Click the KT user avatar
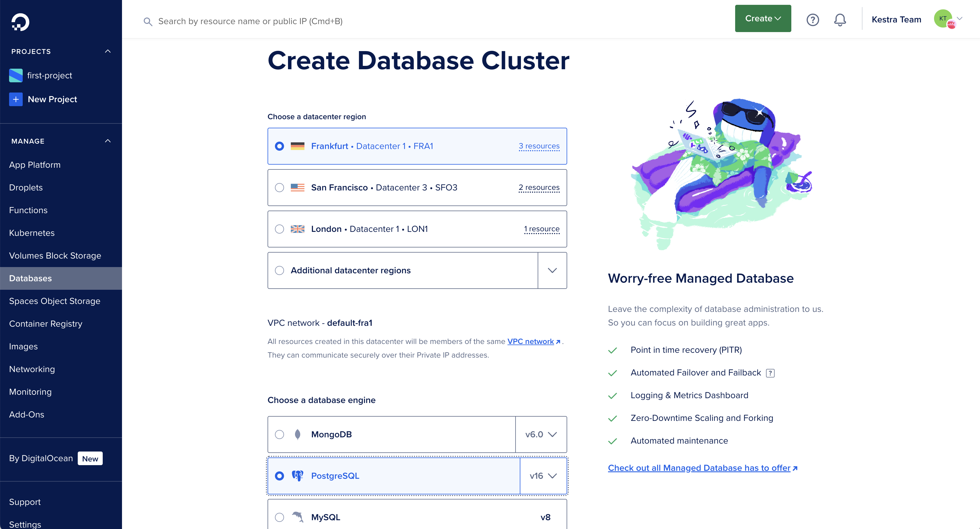The width and height of the screenshot is (980, 529). [943, 19]
